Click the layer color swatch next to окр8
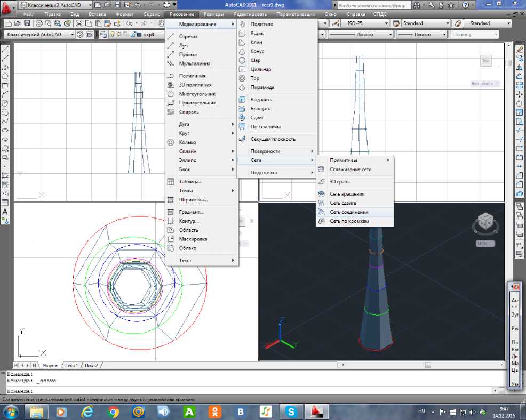526x420 pixels. 139,35
